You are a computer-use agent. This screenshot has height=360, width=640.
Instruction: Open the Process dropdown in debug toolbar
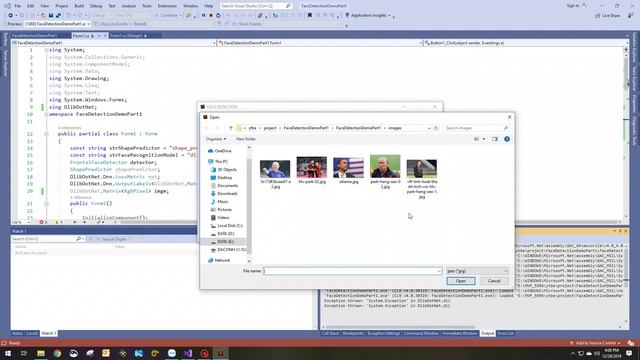pyautogui.click(x=57, y=24)
